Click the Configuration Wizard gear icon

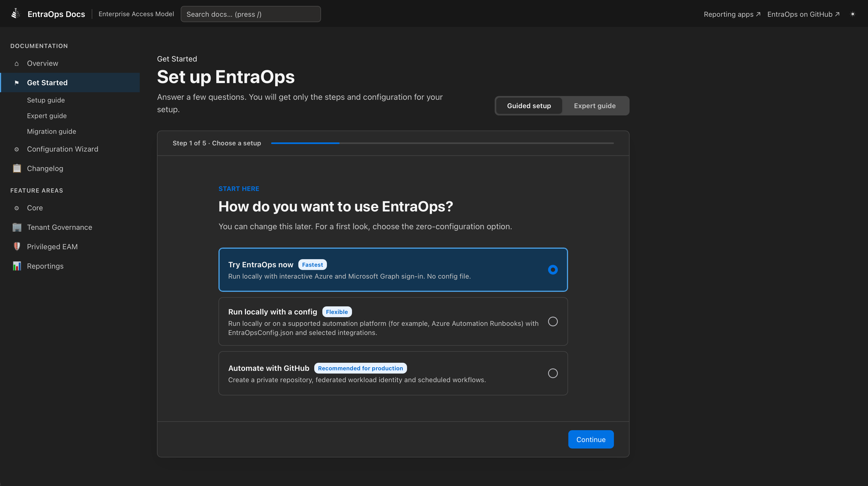(x=16, y=149)
